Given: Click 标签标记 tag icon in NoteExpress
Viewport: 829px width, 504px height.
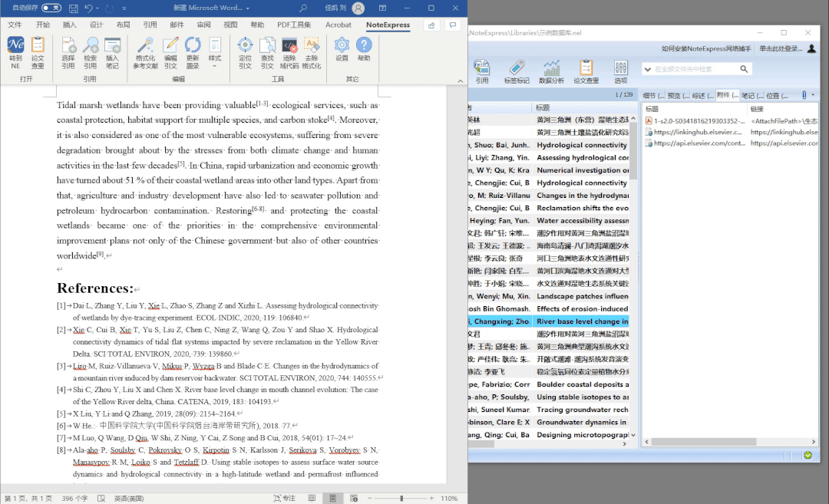Looking at the screenshot, I should click(x=517, y=72).
